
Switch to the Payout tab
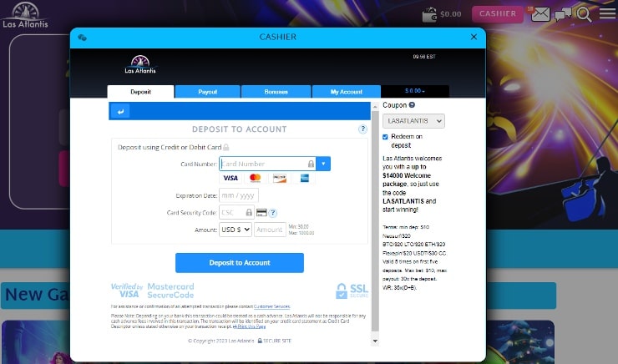tap(208, 92)
